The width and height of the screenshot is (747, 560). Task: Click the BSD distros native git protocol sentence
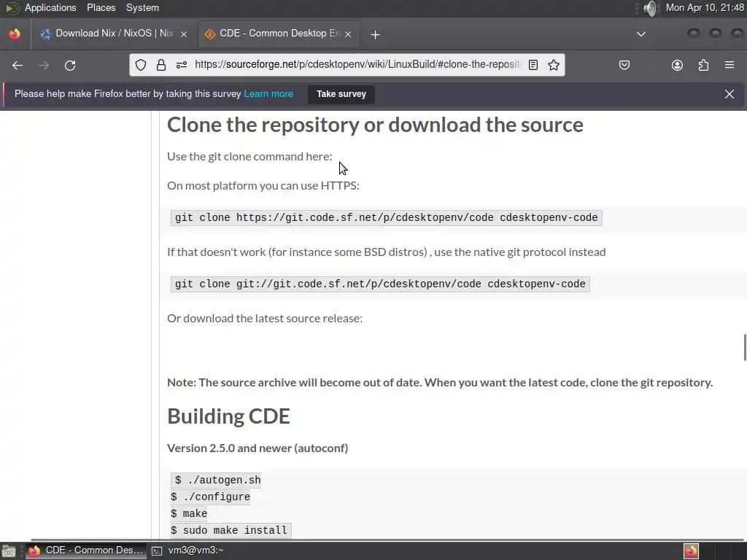click(387, 252)
